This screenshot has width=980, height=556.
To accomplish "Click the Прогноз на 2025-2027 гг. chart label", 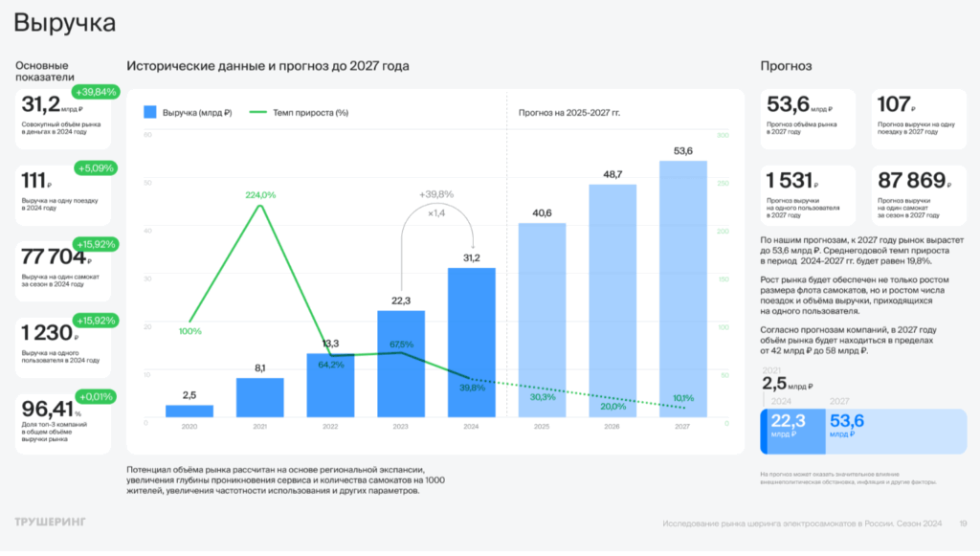I will tap(569, 113).
